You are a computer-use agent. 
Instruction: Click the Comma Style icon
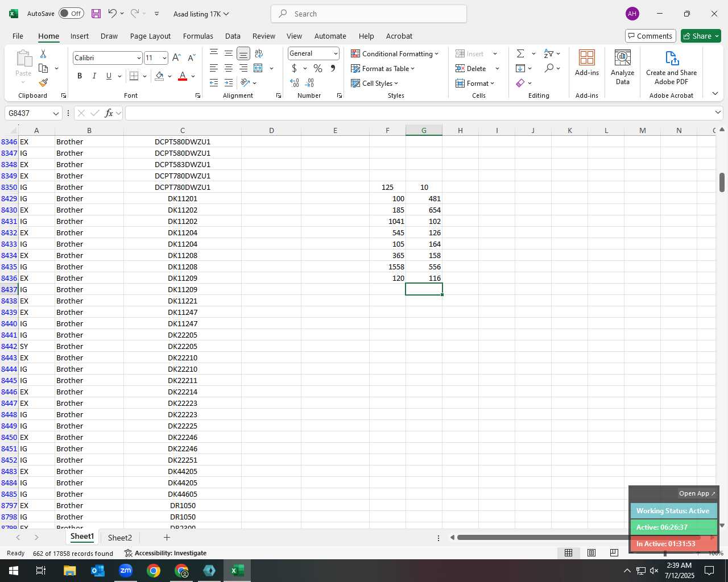point(333,68)
